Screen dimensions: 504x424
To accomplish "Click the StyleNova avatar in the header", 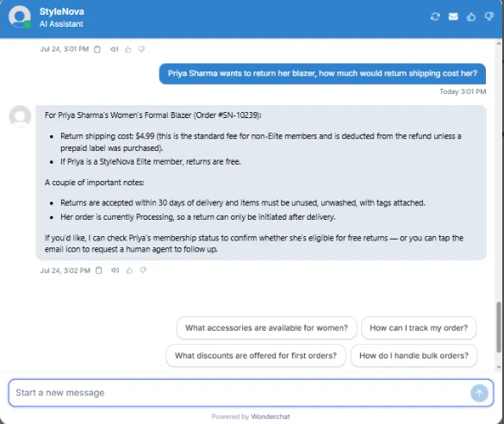I will 20,16.
